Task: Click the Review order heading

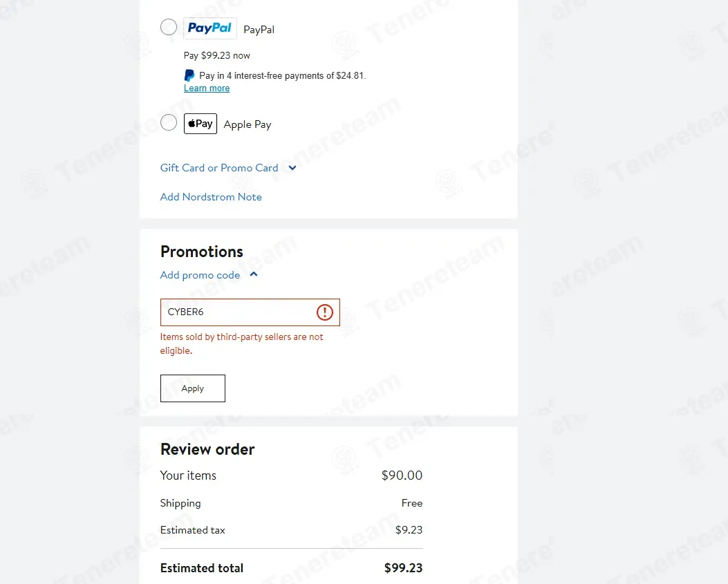Action: point(207,449)
